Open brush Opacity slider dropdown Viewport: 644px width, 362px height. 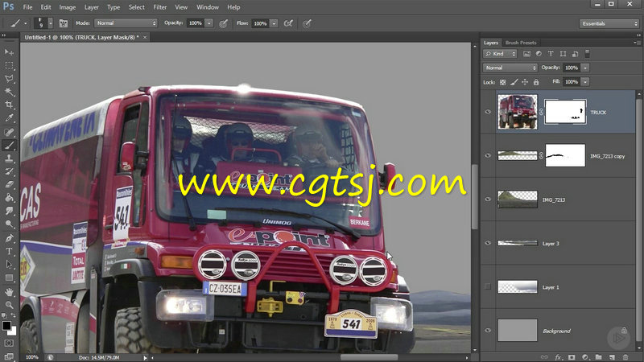209,23
